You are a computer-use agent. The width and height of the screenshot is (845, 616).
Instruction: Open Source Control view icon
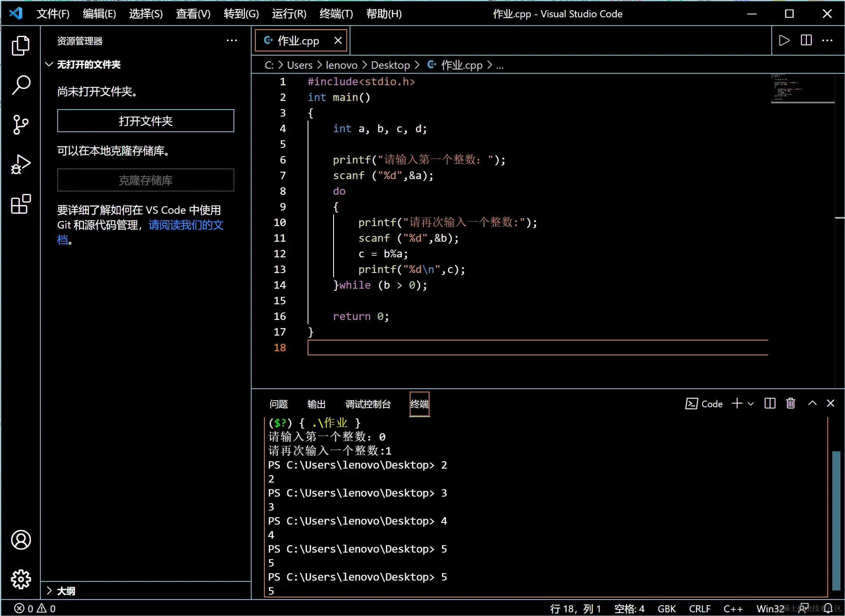point(21,124)
